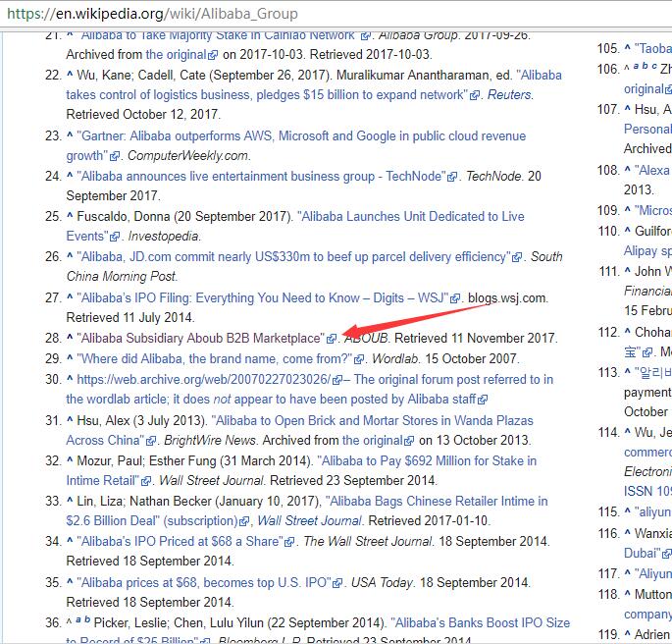Click external link icon after "Intime Retail"
The width and height of the screenshot is (672, 644).
coord(146,481)
